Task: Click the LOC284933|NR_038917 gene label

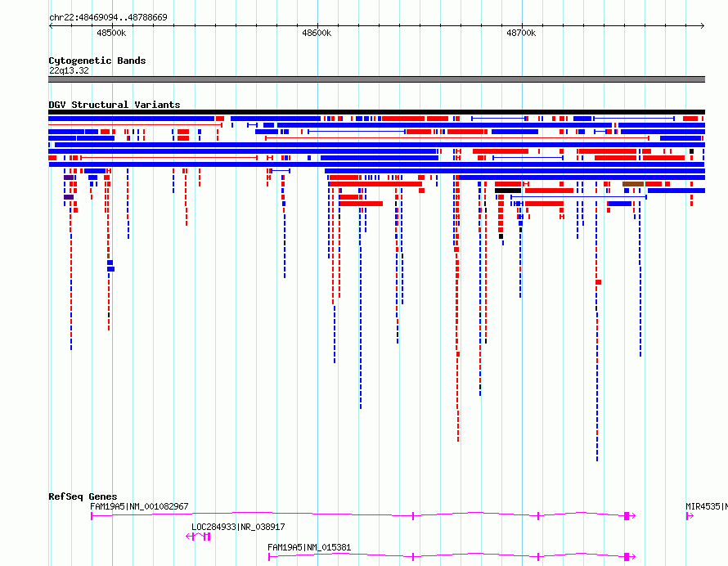Action: coord(238,527)
